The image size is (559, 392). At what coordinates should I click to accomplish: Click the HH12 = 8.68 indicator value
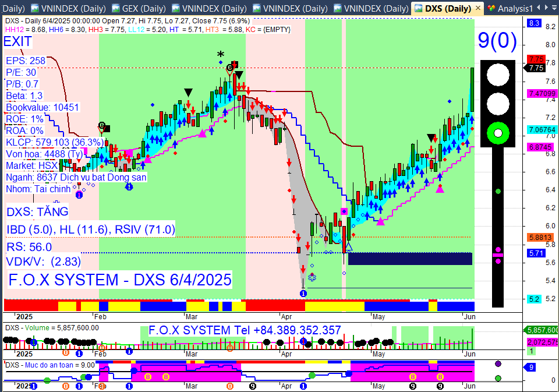coord(25,30)
